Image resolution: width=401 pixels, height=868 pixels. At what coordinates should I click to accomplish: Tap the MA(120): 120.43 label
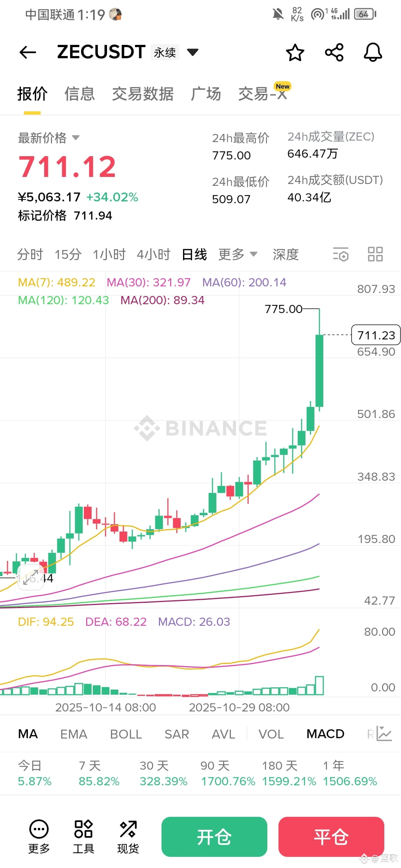(63, 300)
